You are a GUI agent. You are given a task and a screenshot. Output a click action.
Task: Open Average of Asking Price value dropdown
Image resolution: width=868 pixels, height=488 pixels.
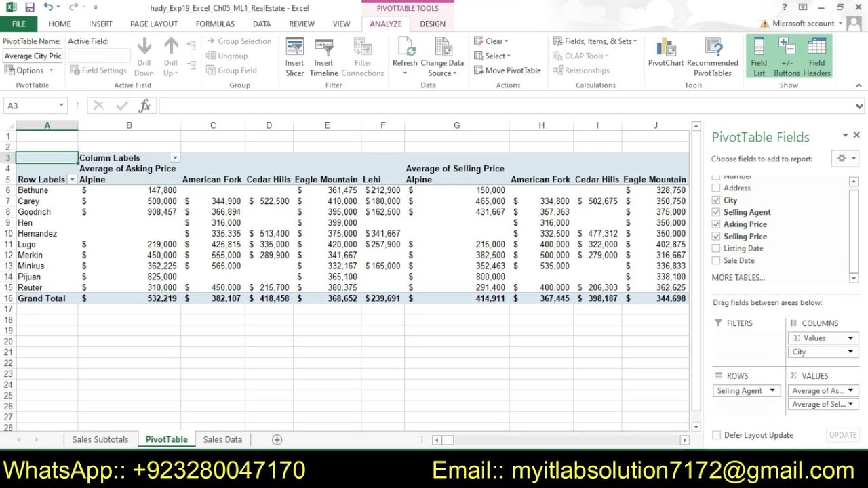850,391
